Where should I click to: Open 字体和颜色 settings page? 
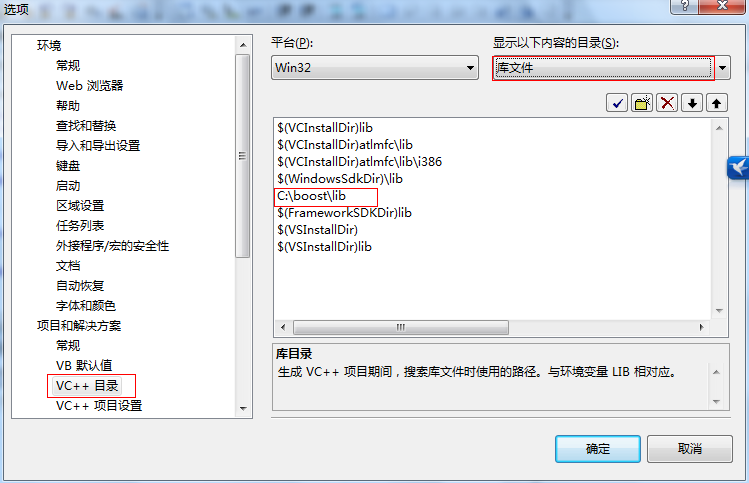86,305
